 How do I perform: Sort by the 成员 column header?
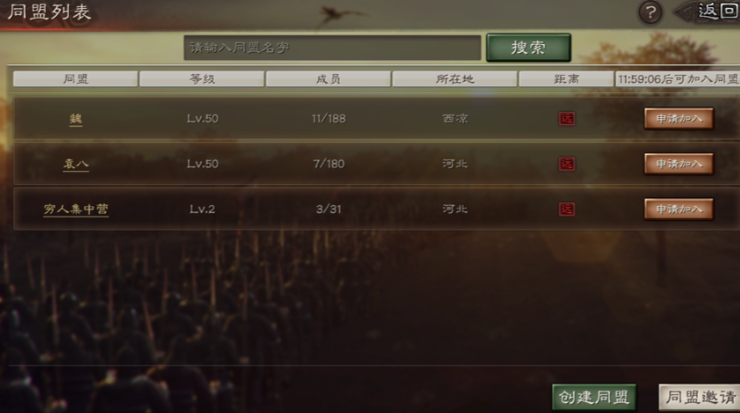click(x=328, y=79)
